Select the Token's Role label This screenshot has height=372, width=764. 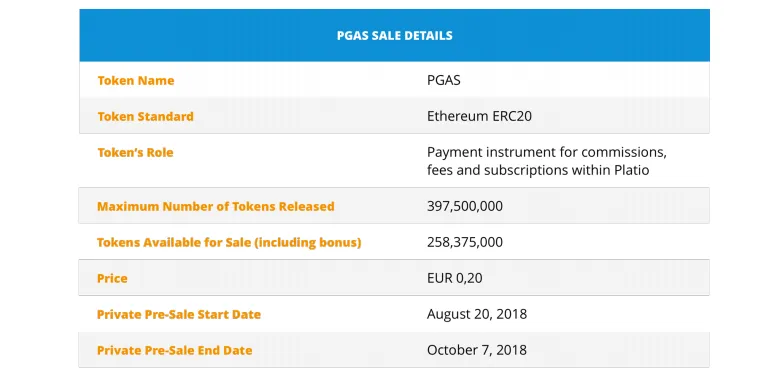pyautogui.click(x=135, y=153)
